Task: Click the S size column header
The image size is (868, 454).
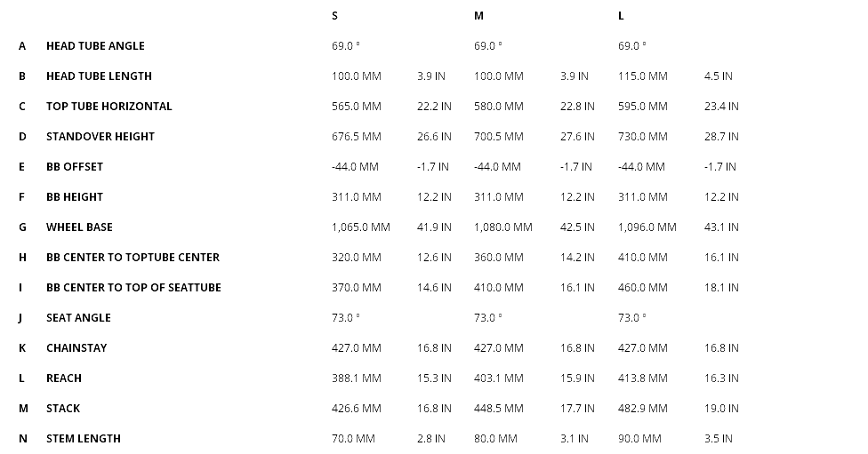Action: [334, 16]
